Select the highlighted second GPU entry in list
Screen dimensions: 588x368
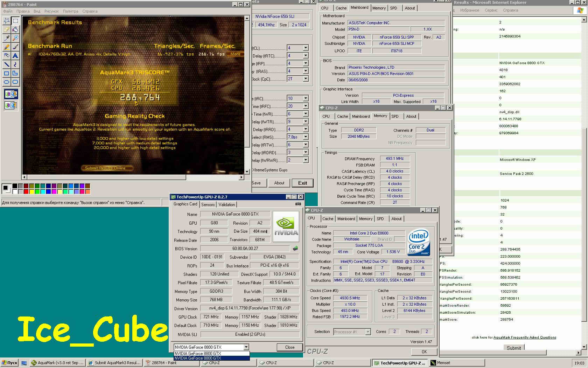tap(212, 358)
